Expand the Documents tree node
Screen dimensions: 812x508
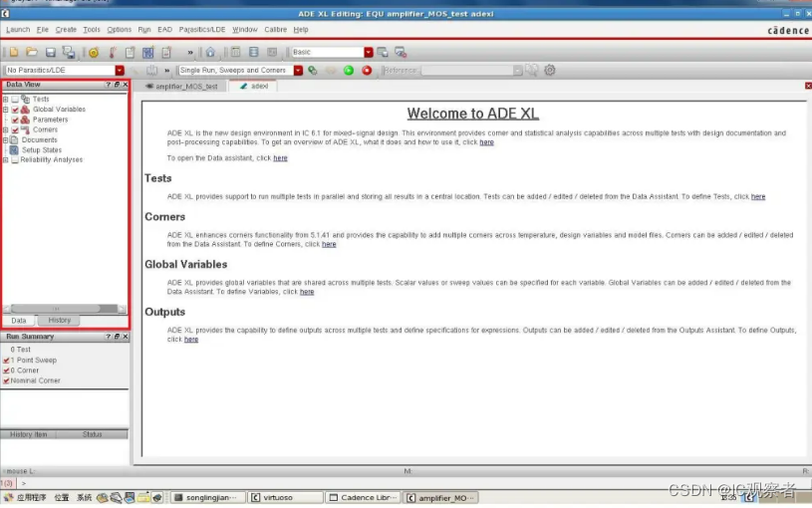coord(5,139)
